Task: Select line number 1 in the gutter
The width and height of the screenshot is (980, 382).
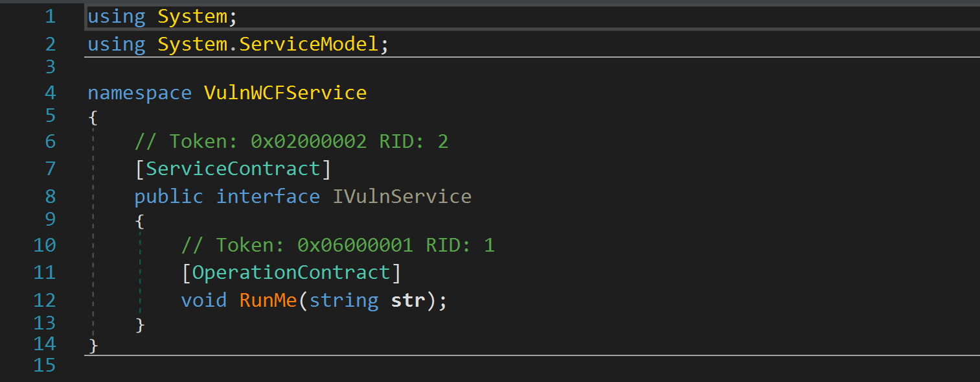Action: 50,16
